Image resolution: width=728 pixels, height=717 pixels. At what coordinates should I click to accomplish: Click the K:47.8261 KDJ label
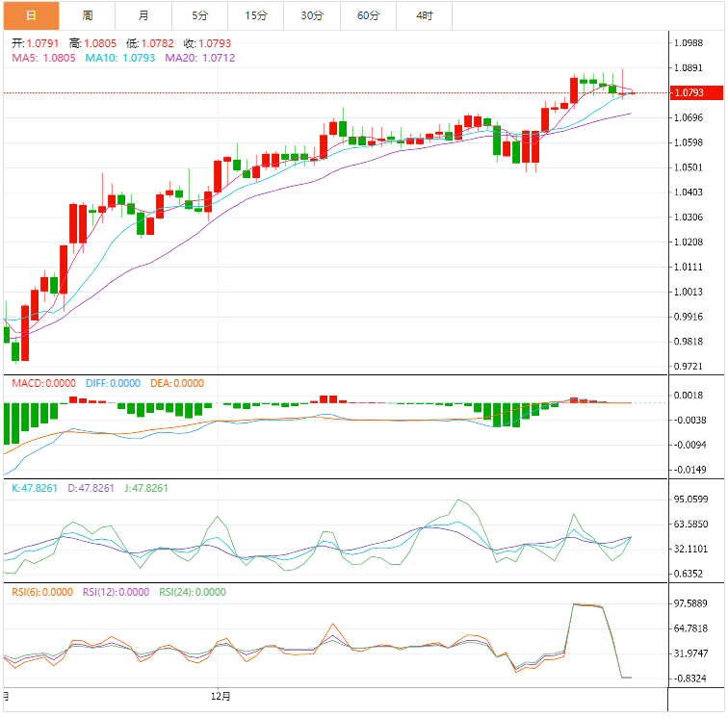(35, 488)
